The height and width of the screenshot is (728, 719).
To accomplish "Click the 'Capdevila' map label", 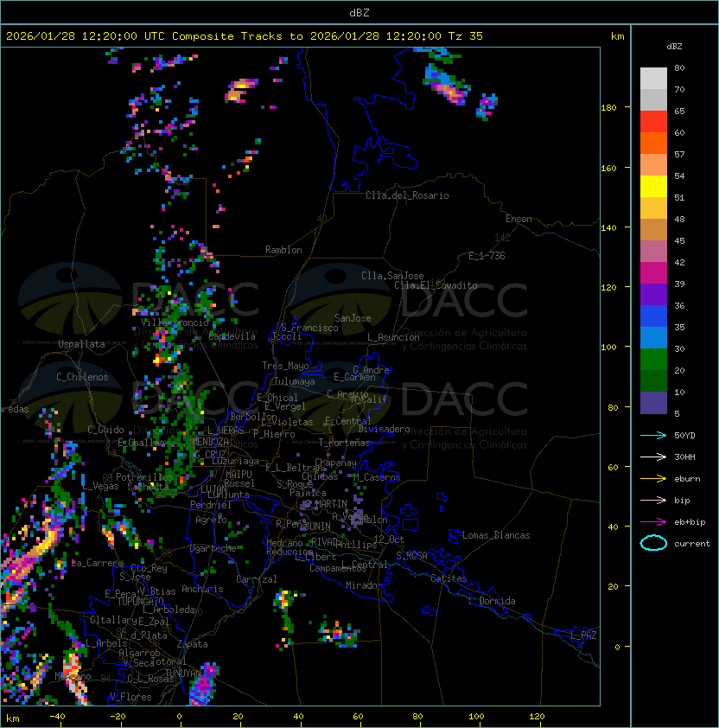I will pos(232,336).
